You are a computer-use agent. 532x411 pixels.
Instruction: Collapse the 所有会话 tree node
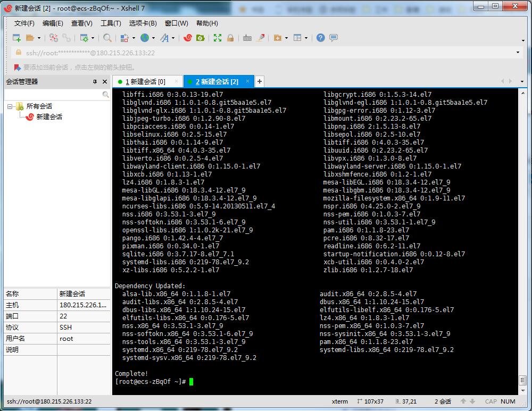click(x=10, y=106)
